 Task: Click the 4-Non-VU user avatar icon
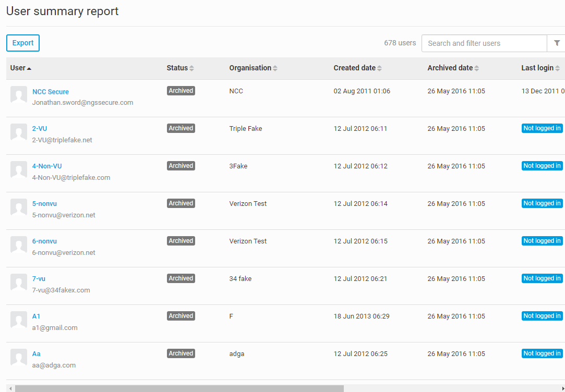(x=19, y=170)
